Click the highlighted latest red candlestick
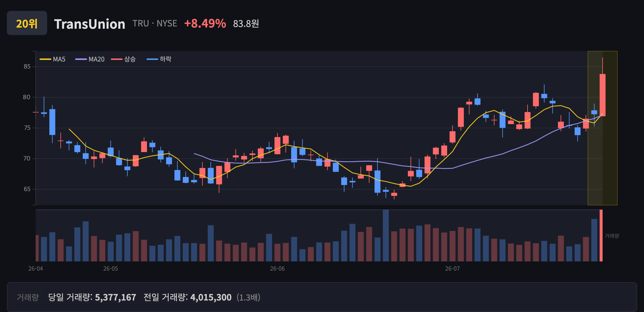 (x=602, y=95)
